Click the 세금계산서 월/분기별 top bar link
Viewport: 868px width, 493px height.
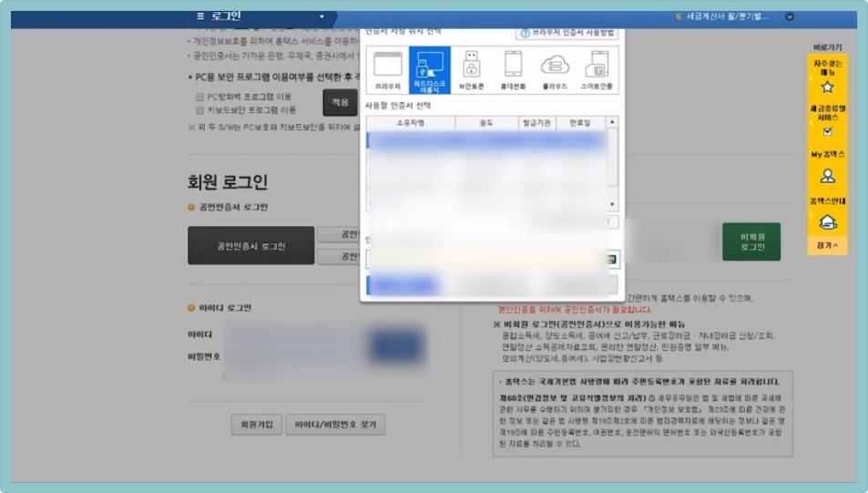coord(727,16)
